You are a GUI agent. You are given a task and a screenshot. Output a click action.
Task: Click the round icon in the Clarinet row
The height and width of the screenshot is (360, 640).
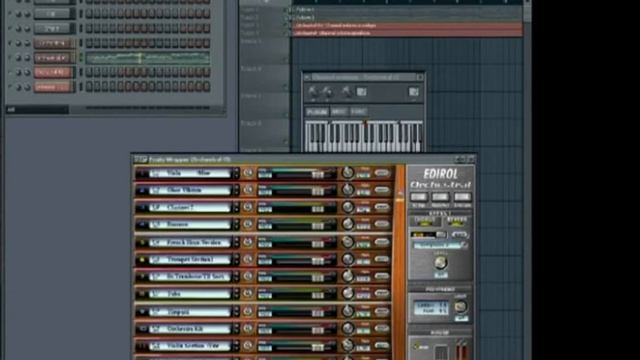click(x=248, y=207)
